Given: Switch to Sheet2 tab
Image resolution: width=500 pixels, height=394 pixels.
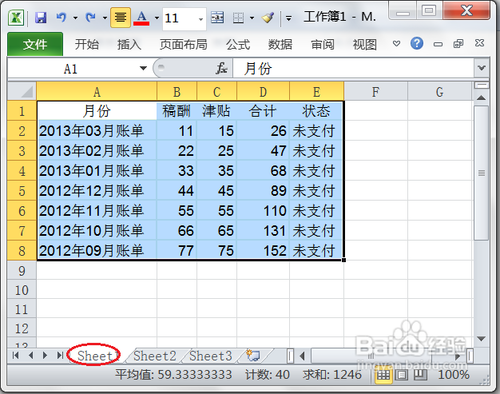Looking at the screenshot, I should point(155,356).
